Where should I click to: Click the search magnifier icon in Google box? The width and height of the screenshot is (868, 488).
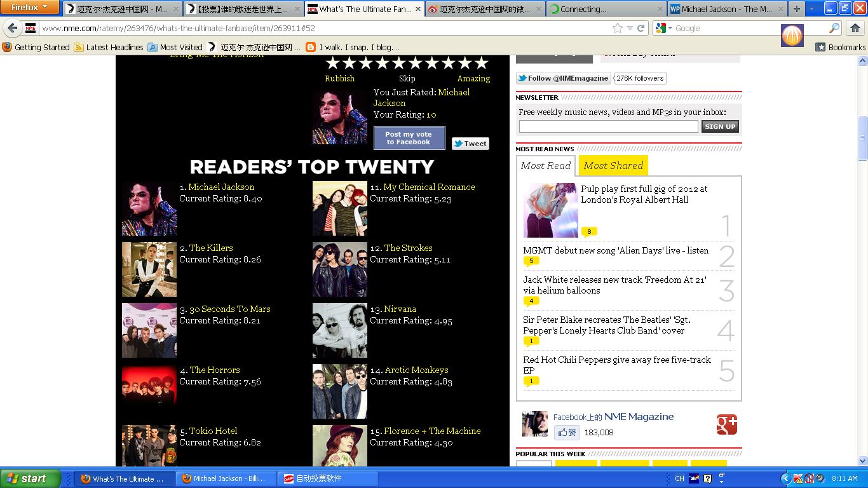pos(834,28)
